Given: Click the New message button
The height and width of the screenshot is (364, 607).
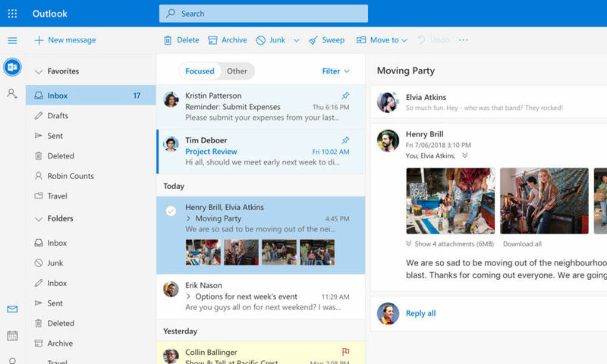Looking at the screenshot, I should 65,40.
